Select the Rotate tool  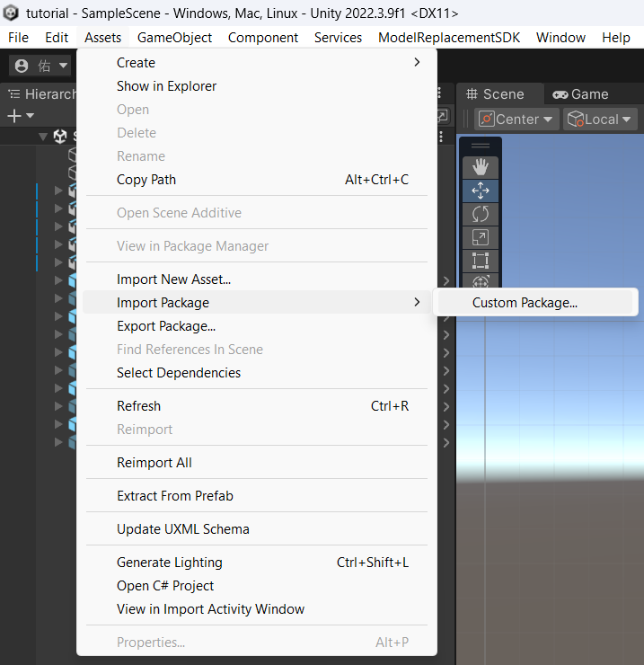(x=480, y=214)
